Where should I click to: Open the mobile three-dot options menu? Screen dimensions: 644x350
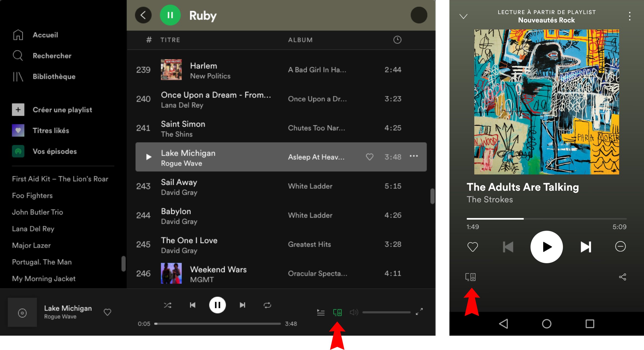pos(630,16)
